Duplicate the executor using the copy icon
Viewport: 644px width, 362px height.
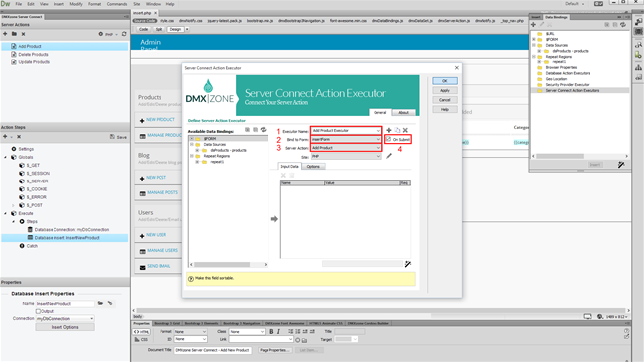coord(397,130)
